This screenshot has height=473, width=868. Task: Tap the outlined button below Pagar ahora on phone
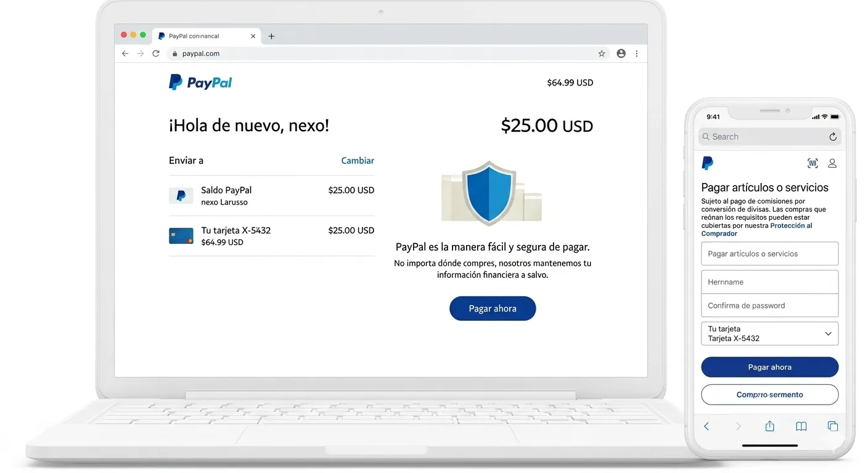pos(770,395)
